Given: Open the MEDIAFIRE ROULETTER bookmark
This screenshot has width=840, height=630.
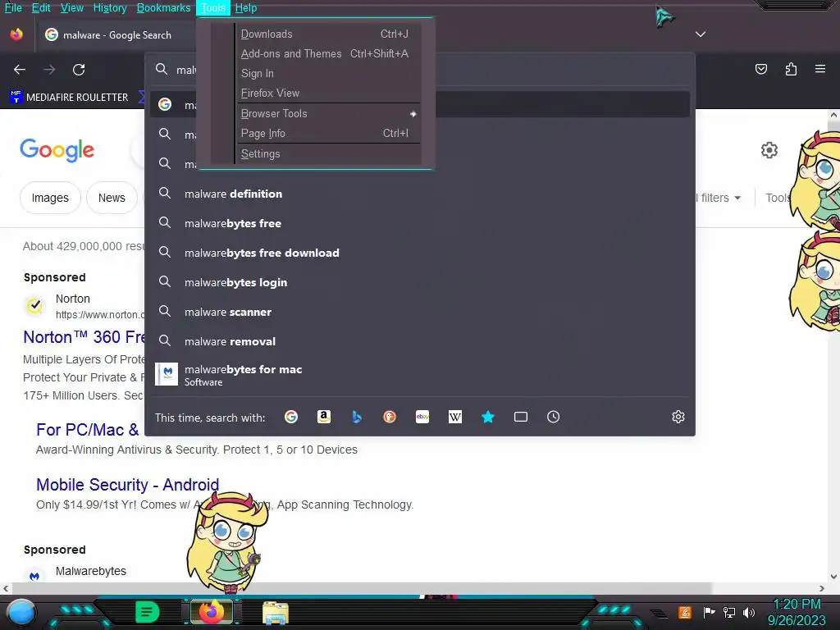Looking at the screenshot, I should (x=70, y=97).
